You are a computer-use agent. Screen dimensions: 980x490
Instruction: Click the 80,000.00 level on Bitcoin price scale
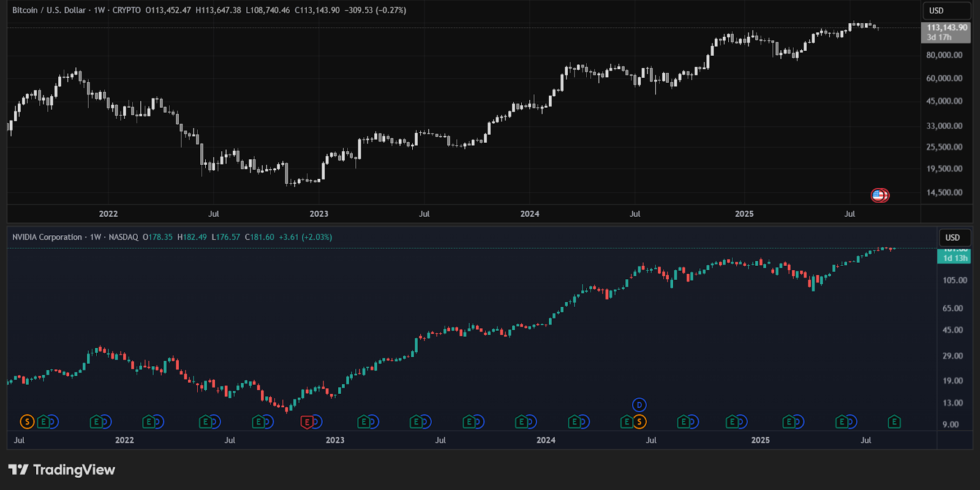pyautogui.click(x=944, y=55)
